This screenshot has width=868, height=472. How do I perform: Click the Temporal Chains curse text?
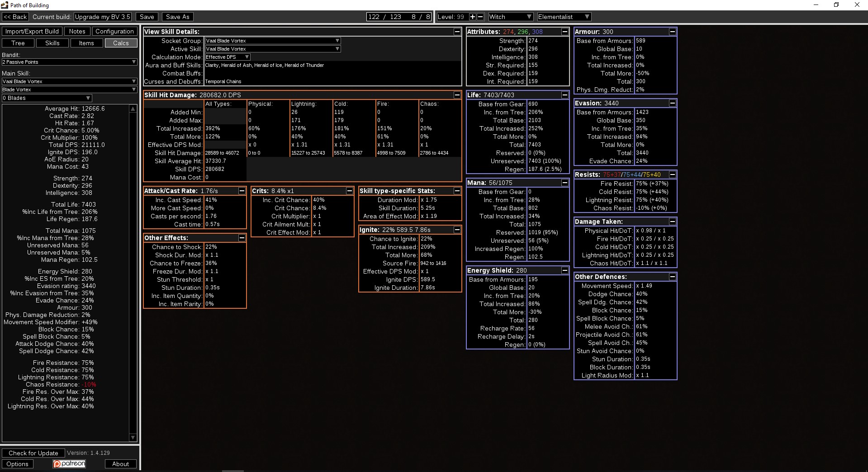(x=223, y=81)
